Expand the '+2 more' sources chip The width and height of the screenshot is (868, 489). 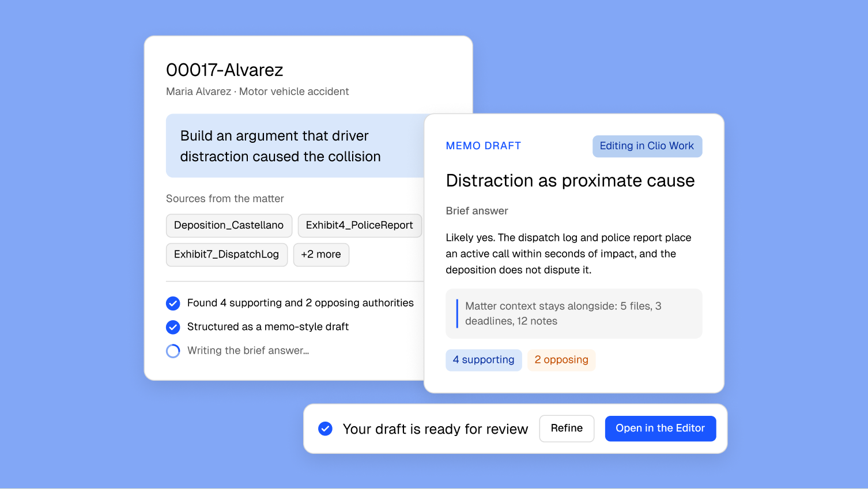coord(321,255)
